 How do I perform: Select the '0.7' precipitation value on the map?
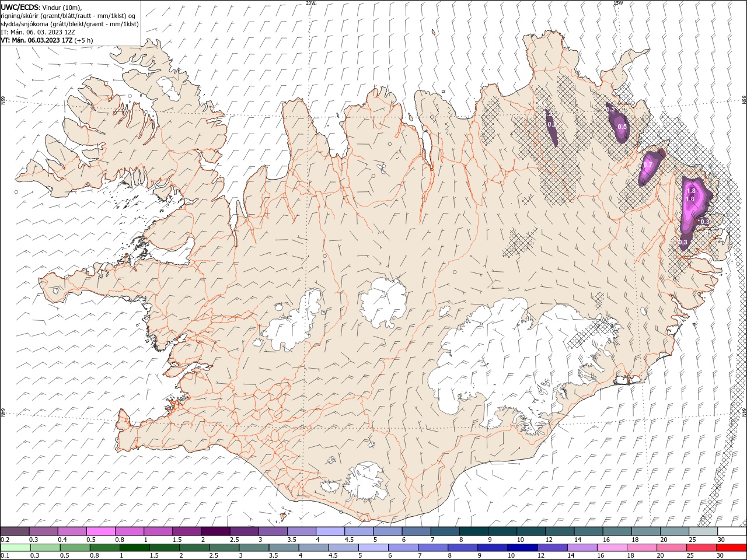coord(647,164)
